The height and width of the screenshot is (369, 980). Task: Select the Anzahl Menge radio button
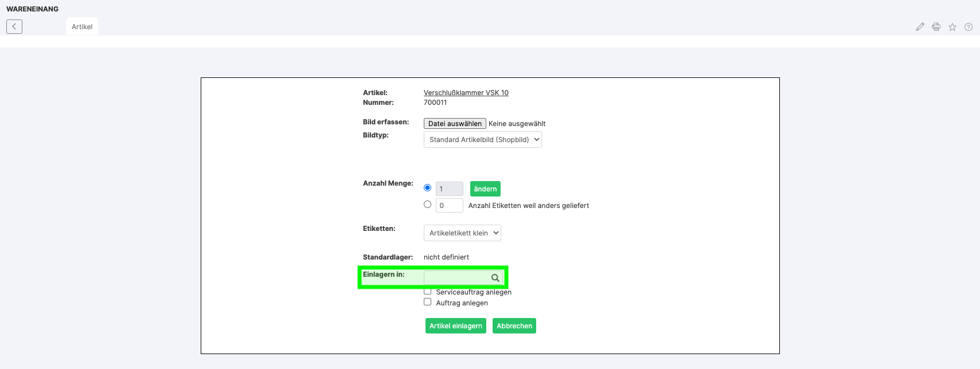click(427, 188)
